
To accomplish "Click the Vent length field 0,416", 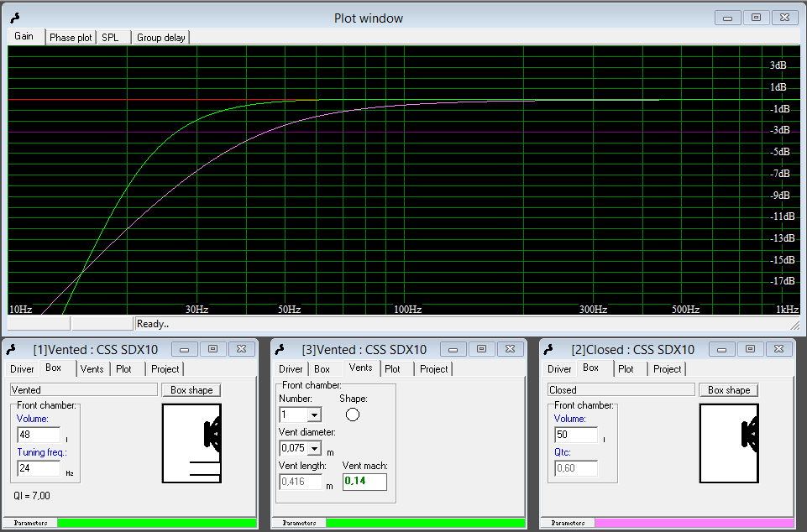I will [301, 482].
